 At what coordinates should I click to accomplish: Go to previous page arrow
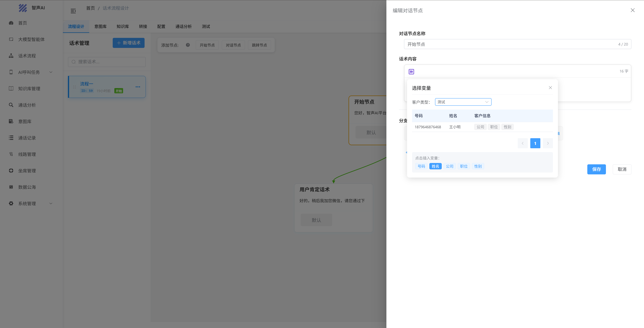coord(523,143)
